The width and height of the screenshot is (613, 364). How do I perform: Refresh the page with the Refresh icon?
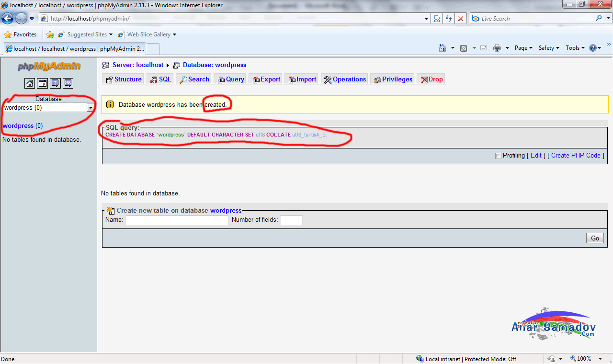[x=449, y=19]
